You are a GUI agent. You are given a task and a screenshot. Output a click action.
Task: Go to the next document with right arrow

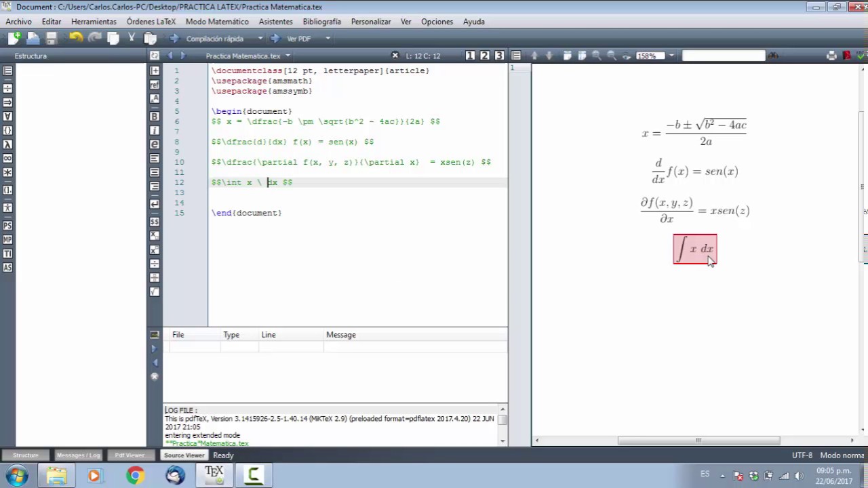coord(182,56)
